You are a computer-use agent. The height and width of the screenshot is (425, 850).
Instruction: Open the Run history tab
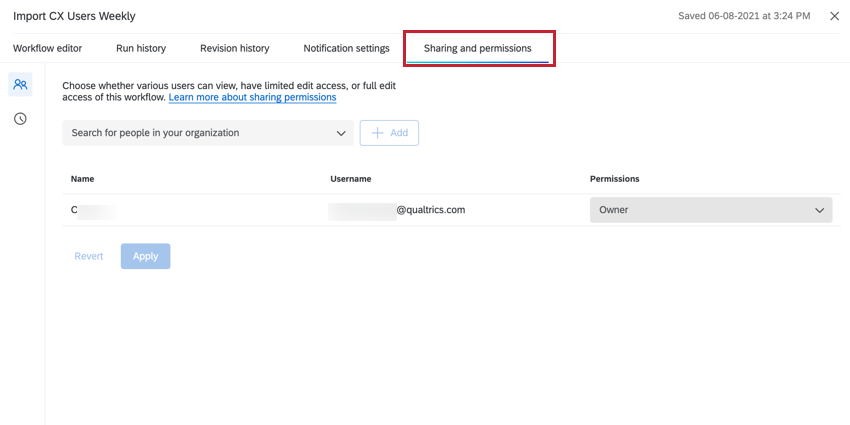(x=141, y=48)
